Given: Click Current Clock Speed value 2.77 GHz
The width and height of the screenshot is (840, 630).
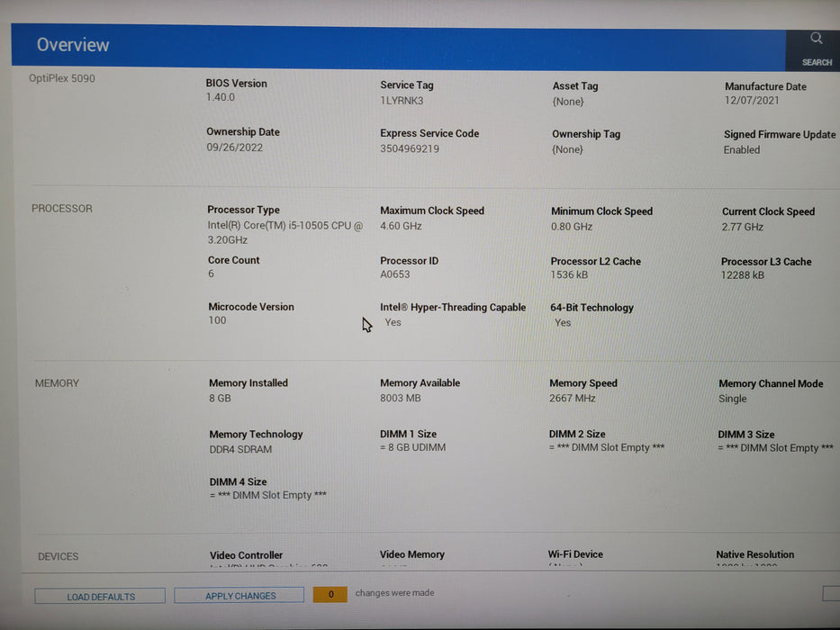Looking at the screenshot, I should pyautogui.click(x=743, y=227).
